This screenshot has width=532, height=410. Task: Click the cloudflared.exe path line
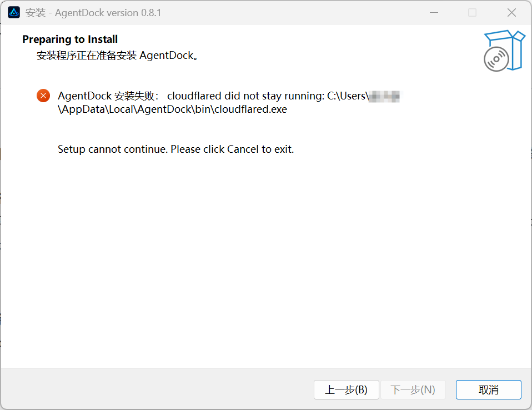172,109
